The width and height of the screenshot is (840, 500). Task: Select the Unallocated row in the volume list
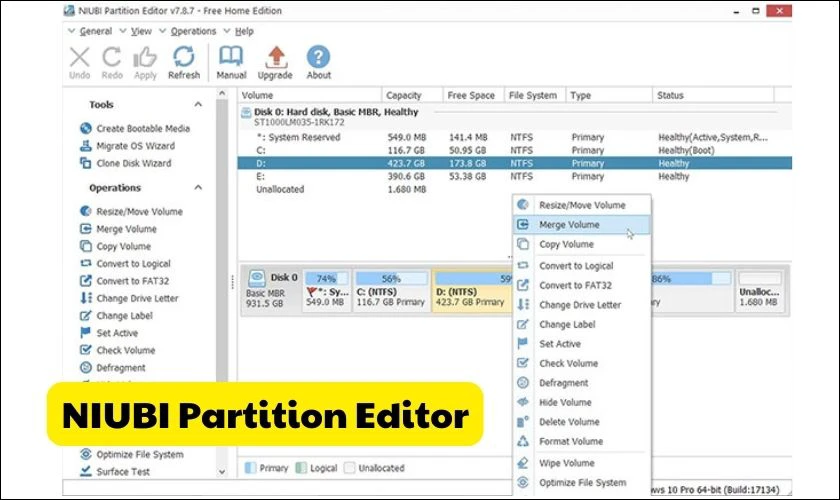point(514,189)
